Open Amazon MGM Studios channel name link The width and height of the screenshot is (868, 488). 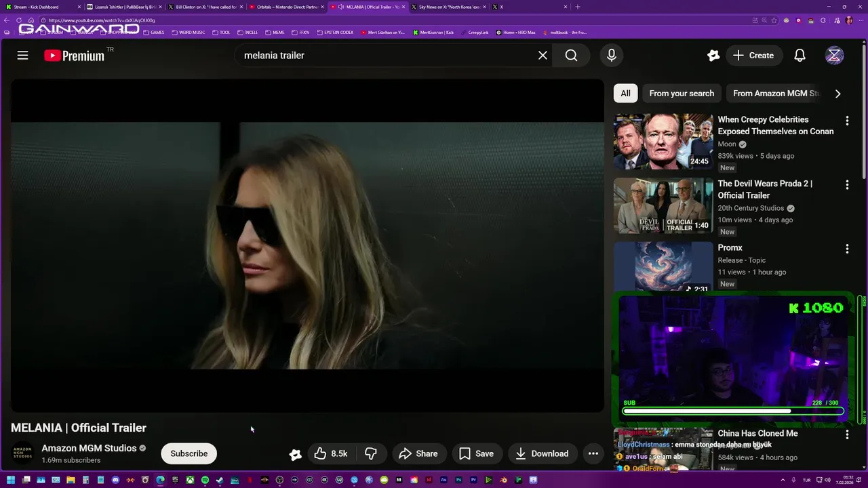[x=89, y=448]
